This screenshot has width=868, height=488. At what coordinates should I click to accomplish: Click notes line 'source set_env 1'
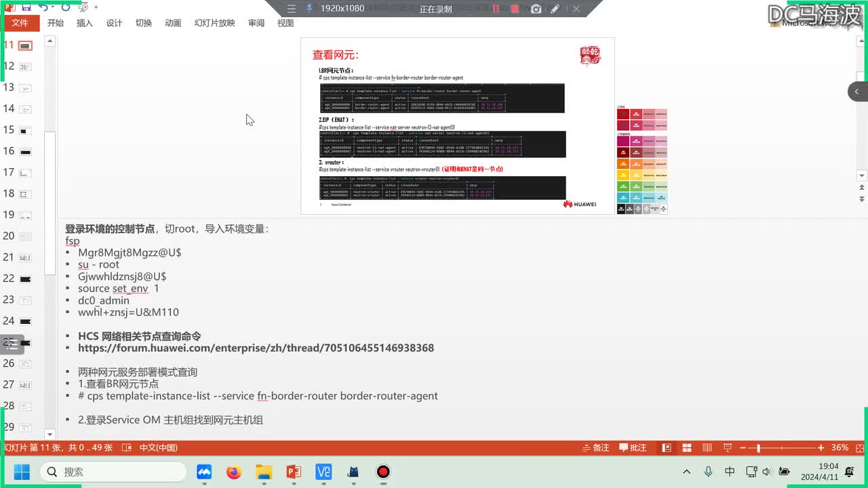pos(118,288)
